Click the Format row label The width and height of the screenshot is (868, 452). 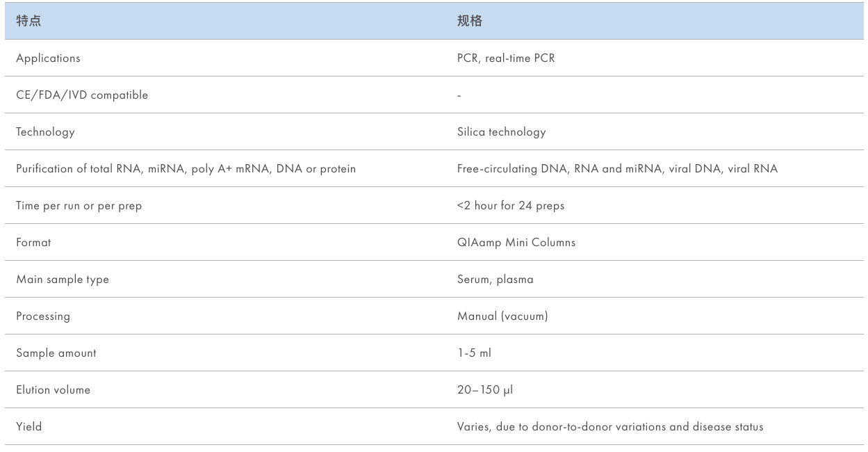point(33,243)
